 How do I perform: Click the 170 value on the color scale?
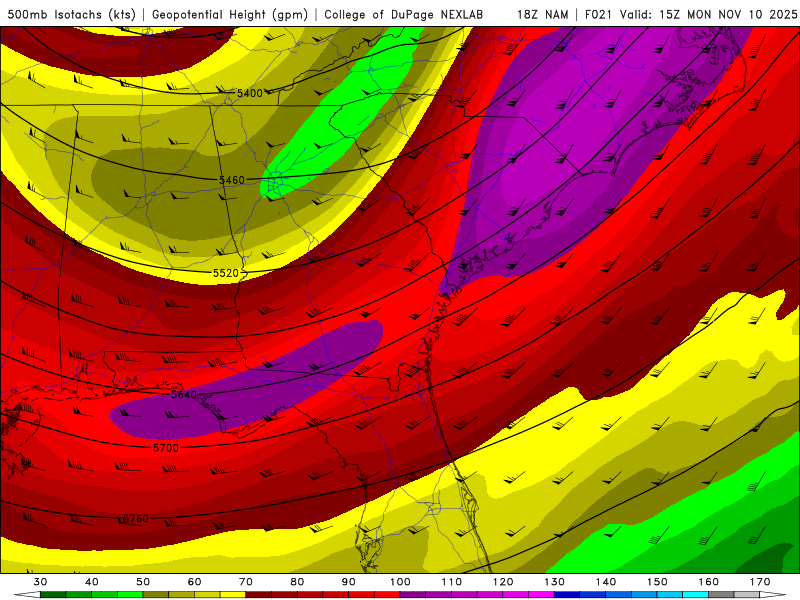(x=760, y=582)
